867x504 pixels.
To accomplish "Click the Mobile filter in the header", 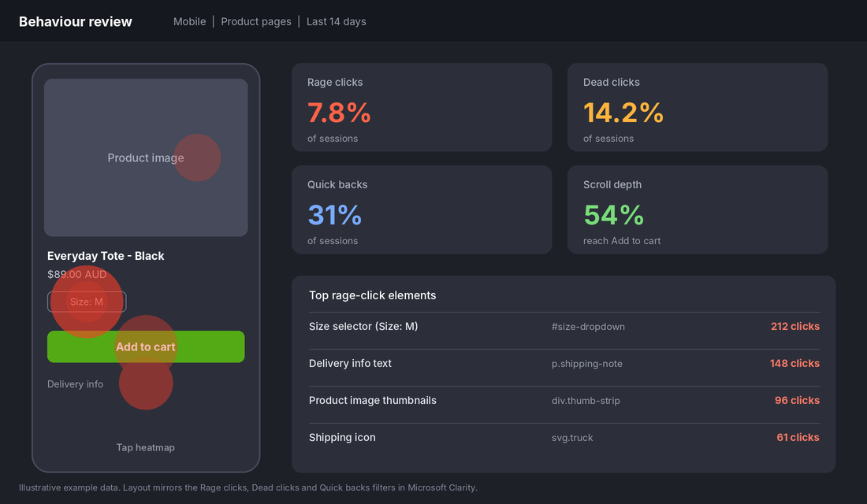I will [x=189, y=21].
